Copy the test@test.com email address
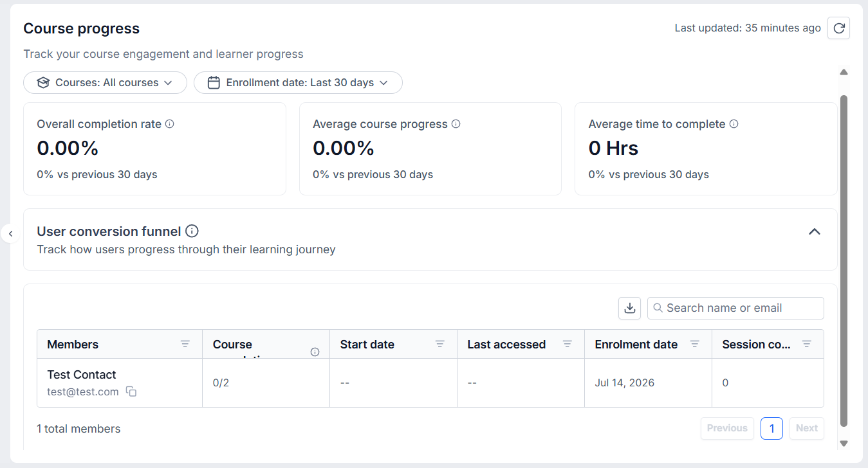Viewport: 868px width, 468px height. 131,392
